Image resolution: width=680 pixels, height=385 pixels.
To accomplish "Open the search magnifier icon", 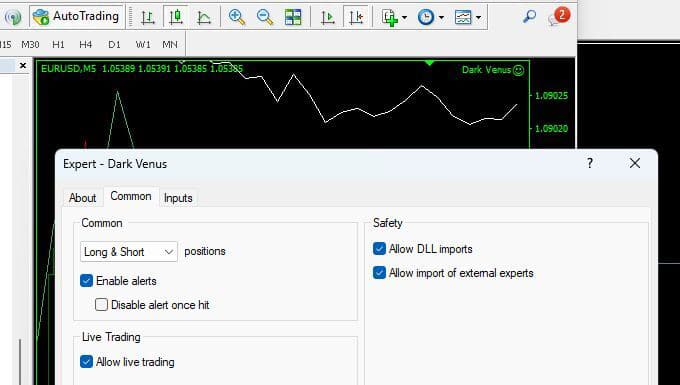I will (x=530, y=16).
